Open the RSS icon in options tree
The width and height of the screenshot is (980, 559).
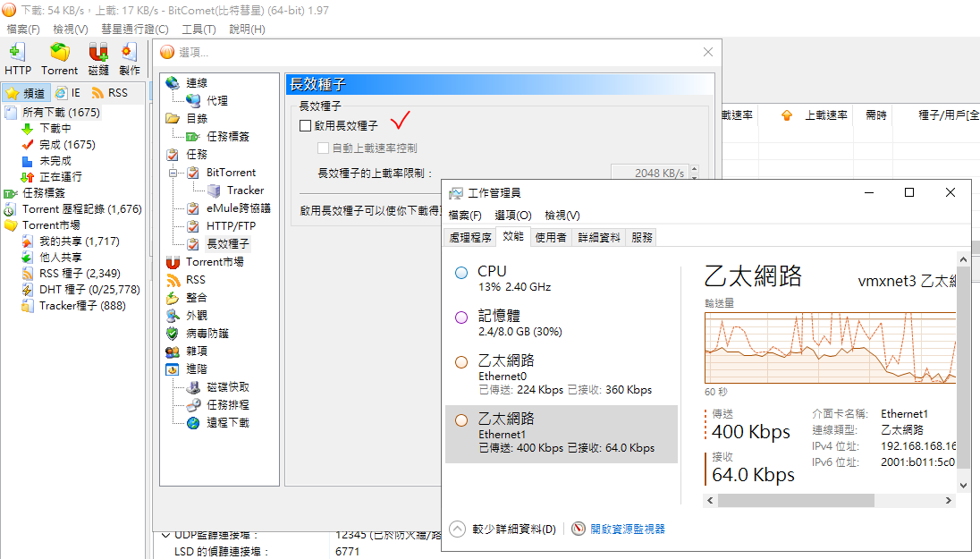pyautogui.click(x=173, y=279)
